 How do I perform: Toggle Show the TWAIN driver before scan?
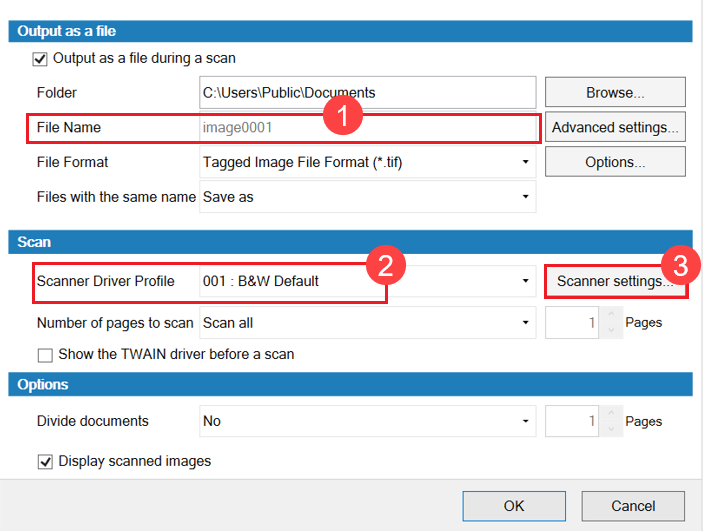coord(45,355)
